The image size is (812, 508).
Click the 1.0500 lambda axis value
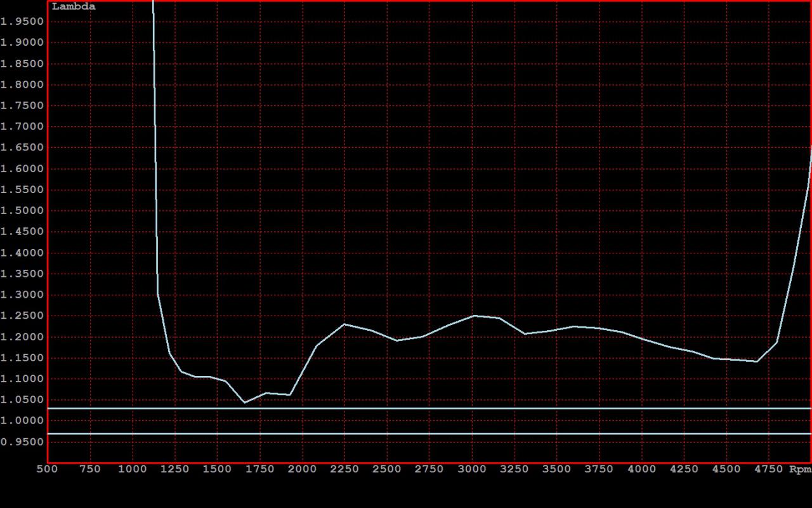[22, 399]
